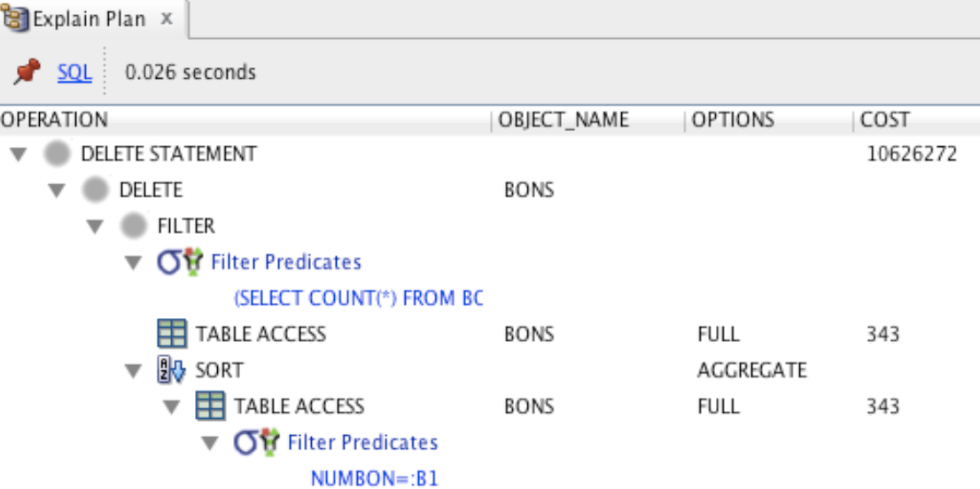This screenshot has height=489, width=980.
Task: Click the COST column header
Action: (885, 120)
